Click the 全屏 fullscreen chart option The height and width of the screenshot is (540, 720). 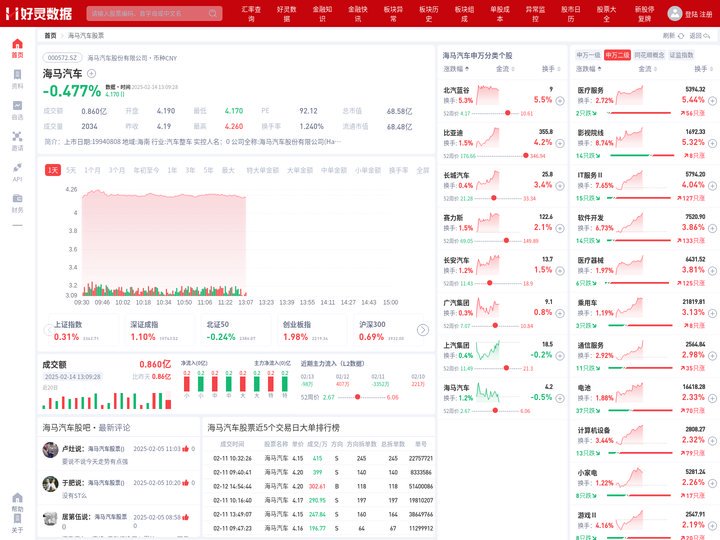(422, 170)
